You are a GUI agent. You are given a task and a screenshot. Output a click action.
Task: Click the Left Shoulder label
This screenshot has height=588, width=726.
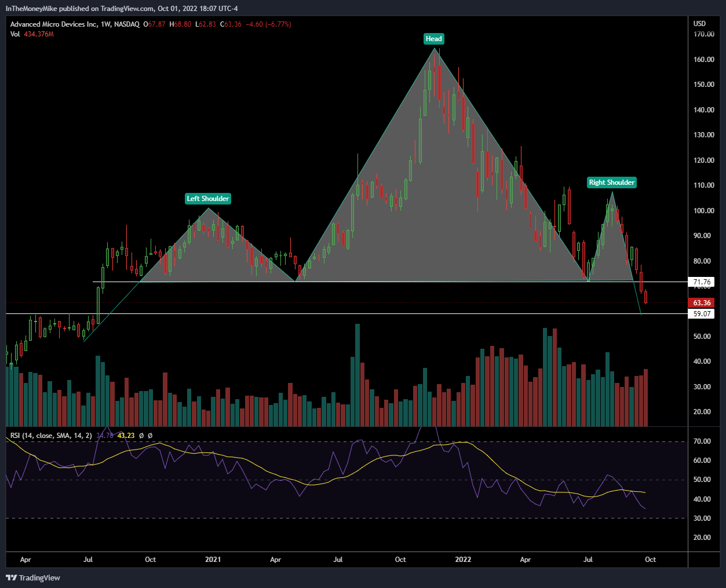208,199
